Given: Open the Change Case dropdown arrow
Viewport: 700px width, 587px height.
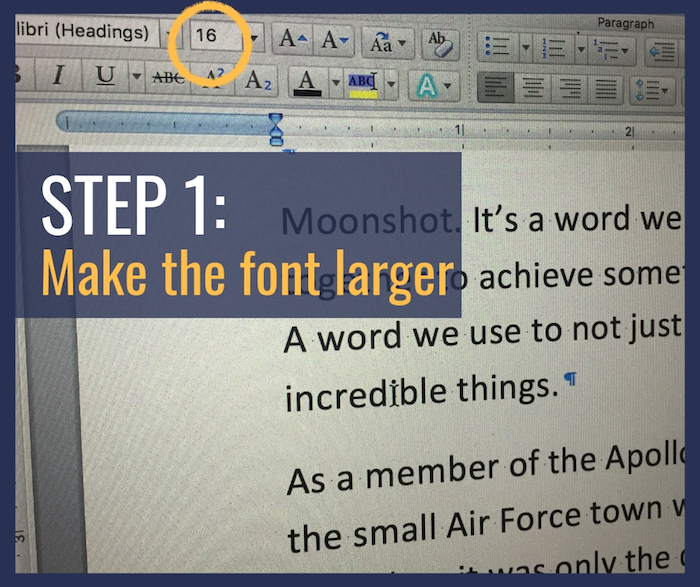Looking at the screenshot, I should coord(403,43).
